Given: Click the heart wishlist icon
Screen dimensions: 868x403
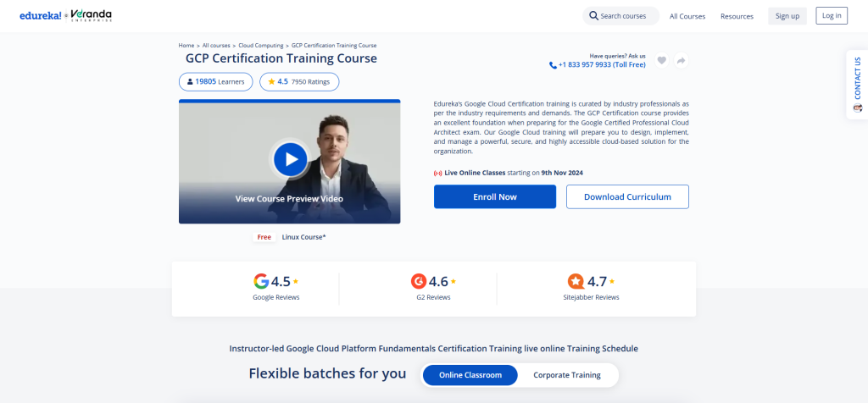Looking at the screenshot, I should (x=661, y=61).
